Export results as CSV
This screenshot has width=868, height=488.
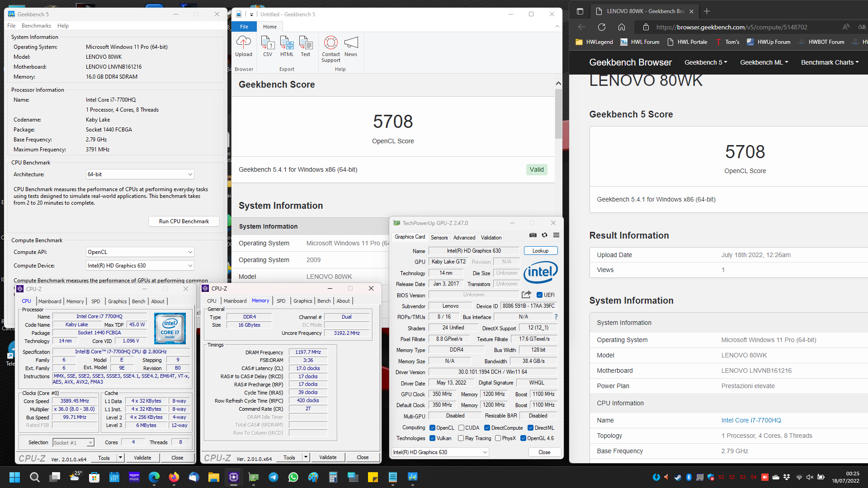(x=268, y=47)
